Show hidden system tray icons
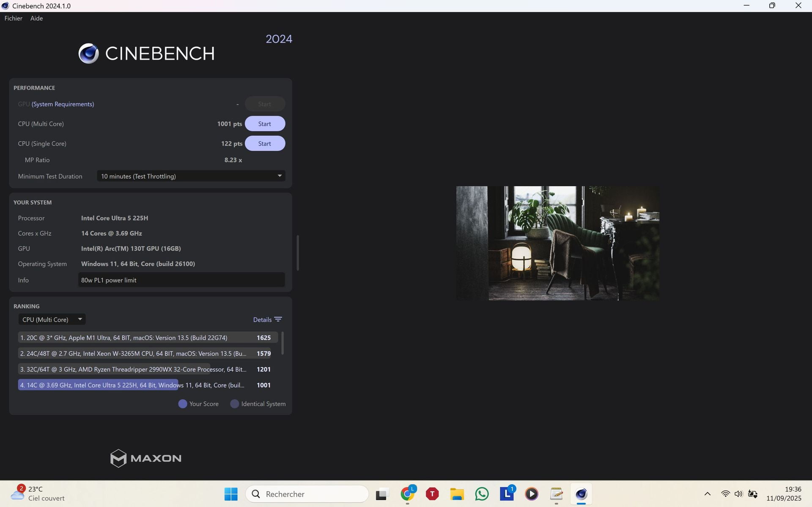This screenshot has width=812, height=507. [708, 494]
